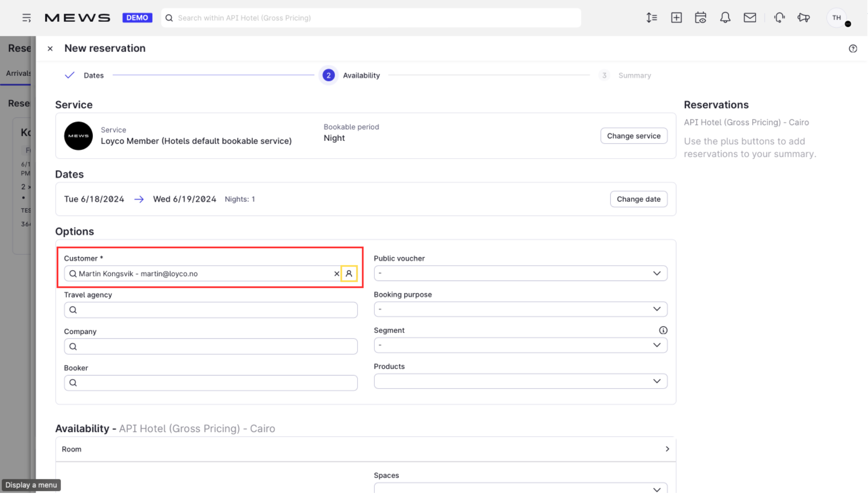Click the Bookable period Night value
The image size is (868, 497).
pyautogui.click(x=334, y=138)
